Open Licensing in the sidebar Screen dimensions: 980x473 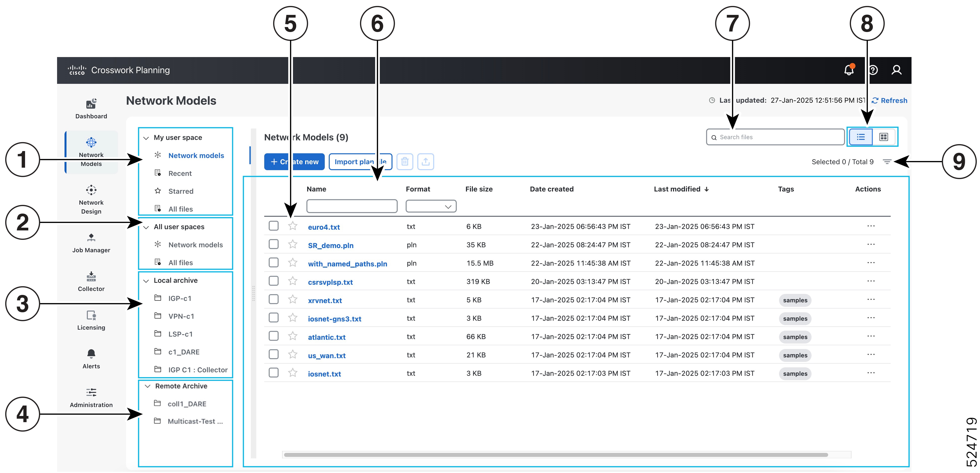pos(91,320)
